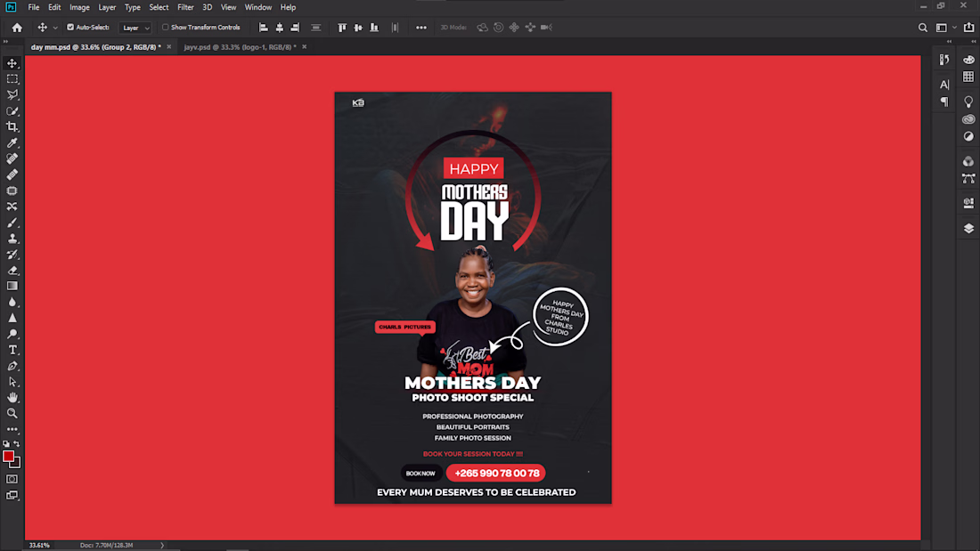The height and width of the screenshot is (551, 980).
Task: Align top edges of layers
Action: 342,28
